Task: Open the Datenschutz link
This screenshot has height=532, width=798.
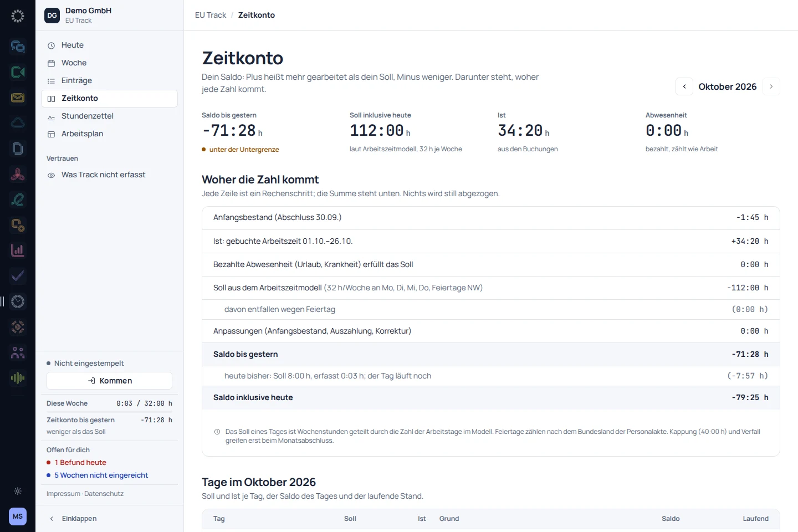Action: (x=104, y=494)
